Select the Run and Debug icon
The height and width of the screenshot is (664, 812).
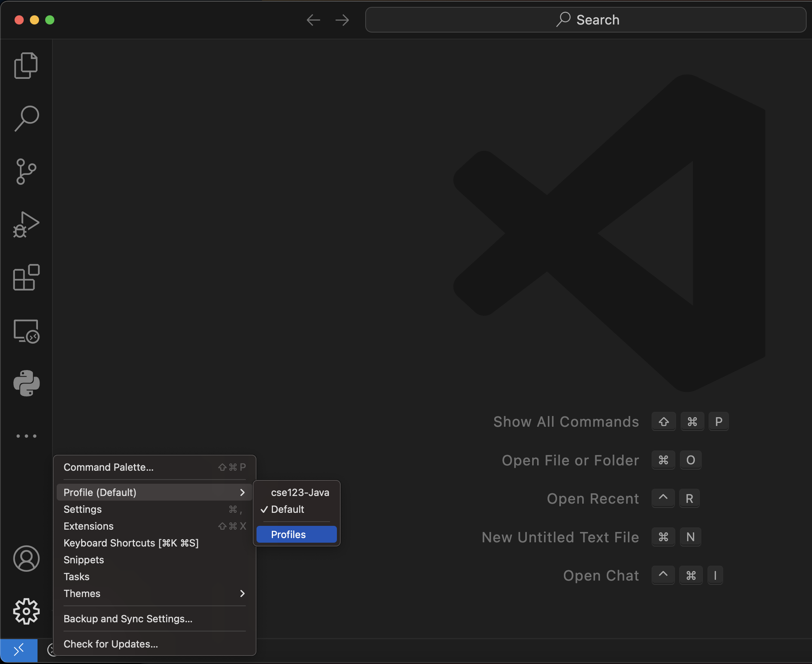(x=26, y=224)
